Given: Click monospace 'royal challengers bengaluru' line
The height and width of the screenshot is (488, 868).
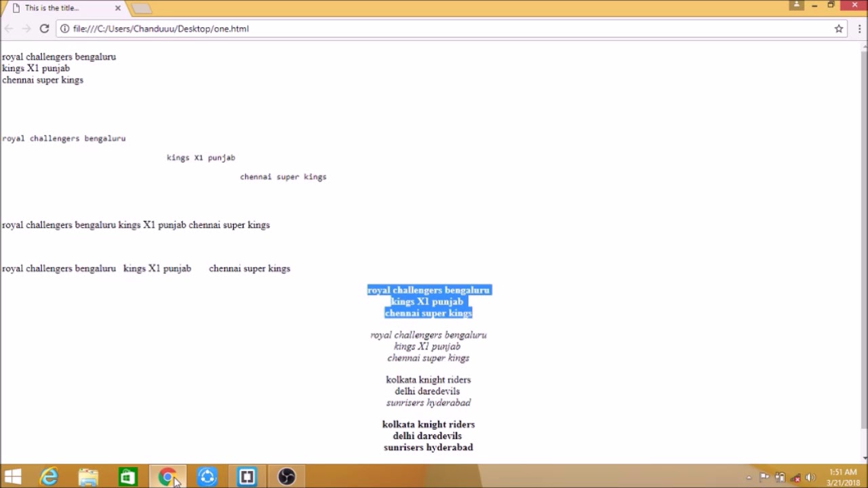Looking at the screenshot, I should click(64, 138).
